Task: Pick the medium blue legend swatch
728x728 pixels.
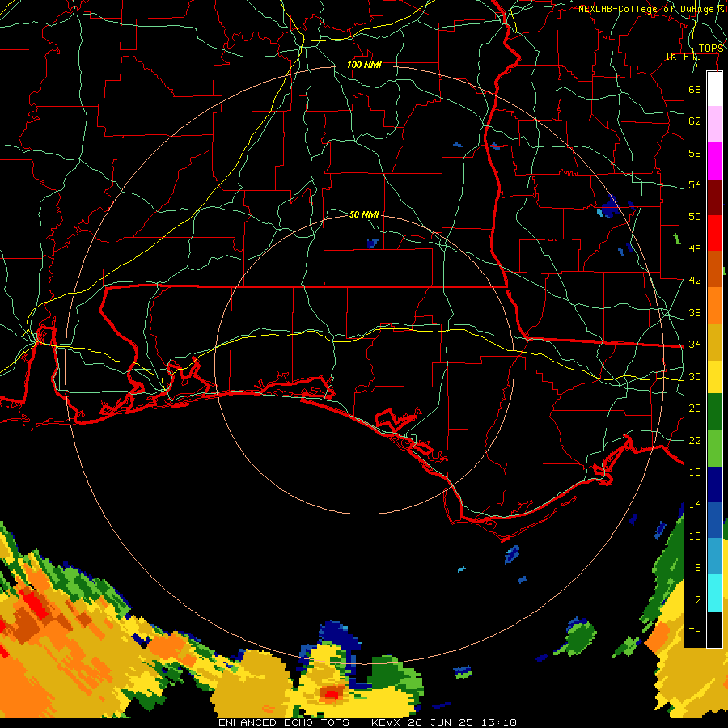Action: (x=714, y=520)
